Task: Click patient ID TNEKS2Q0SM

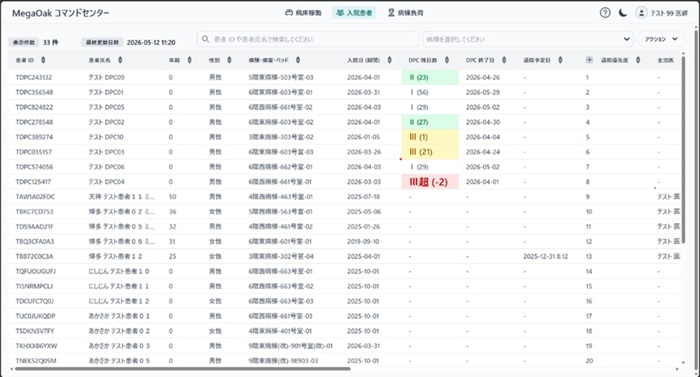Action: point(36,361)
